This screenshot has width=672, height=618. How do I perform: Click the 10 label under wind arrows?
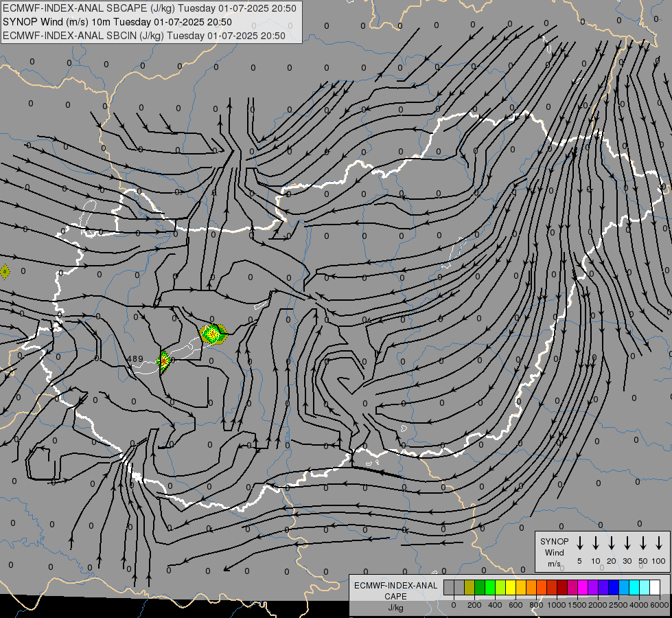(596, 561)
